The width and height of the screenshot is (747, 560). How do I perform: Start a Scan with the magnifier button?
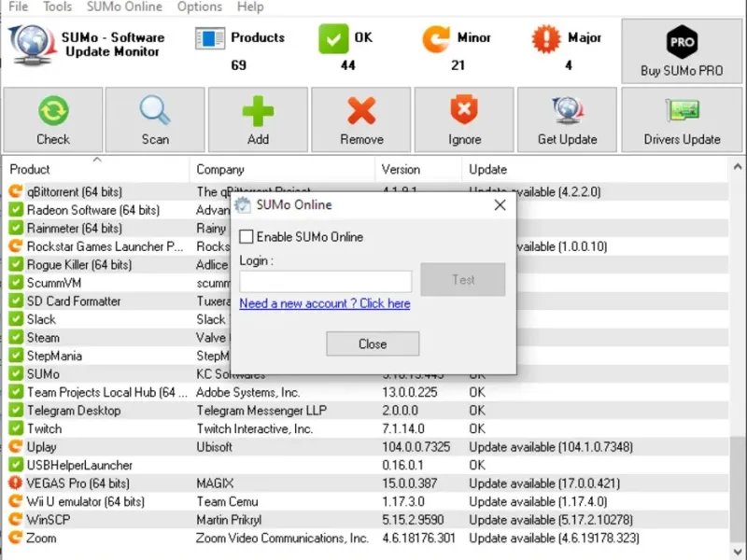[x=155, y=120]
